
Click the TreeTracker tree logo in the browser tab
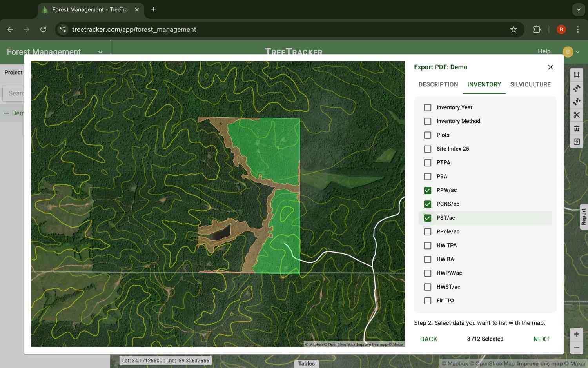(45, 9)
